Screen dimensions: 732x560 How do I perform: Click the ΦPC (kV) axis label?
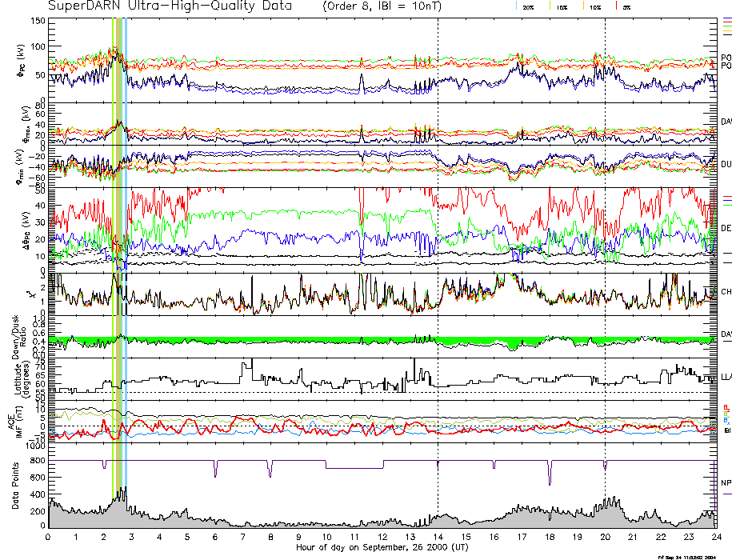(x=22, y=61)
